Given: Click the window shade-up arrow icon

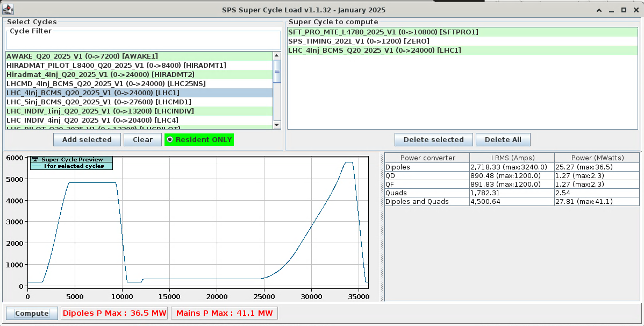Looking at the screenshot, I should 599,10.
